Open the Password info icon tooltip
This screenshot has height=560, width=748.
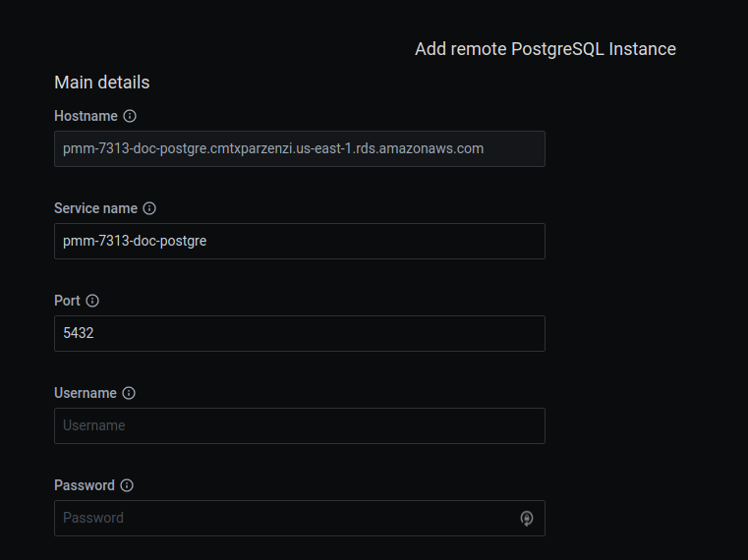tap(127, 485)
